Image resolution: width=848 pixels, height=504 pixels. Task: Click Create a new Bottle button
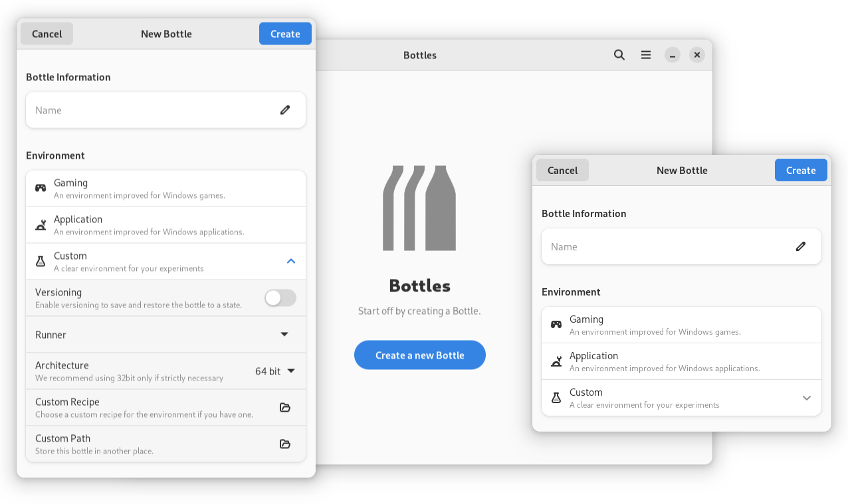coord(420,355)
